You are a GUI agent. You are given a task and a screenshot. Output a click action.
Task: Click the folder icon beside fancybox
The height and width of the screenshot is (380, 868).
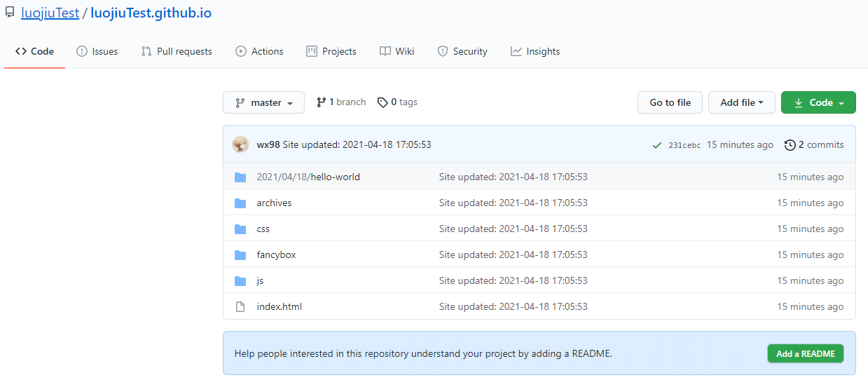point(240,255)
